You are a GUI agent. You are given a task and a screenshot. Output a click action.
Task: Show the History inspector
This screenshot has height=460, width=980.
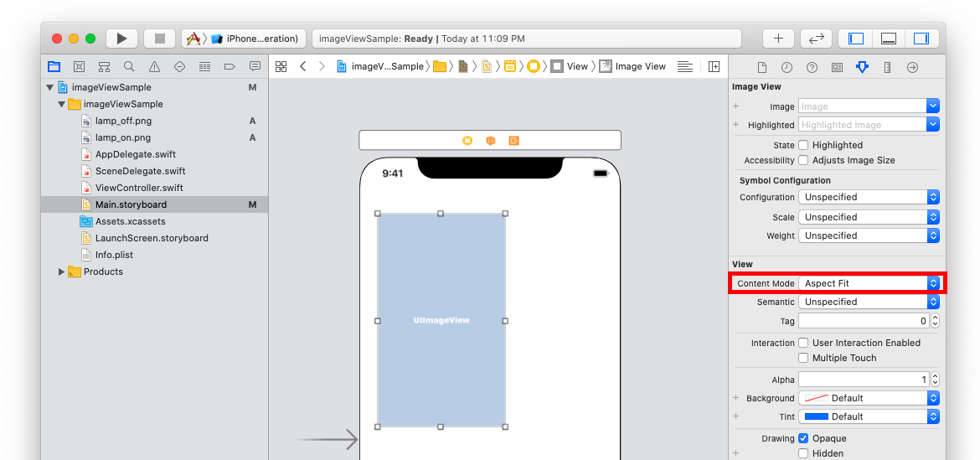[x=787, y=68]
